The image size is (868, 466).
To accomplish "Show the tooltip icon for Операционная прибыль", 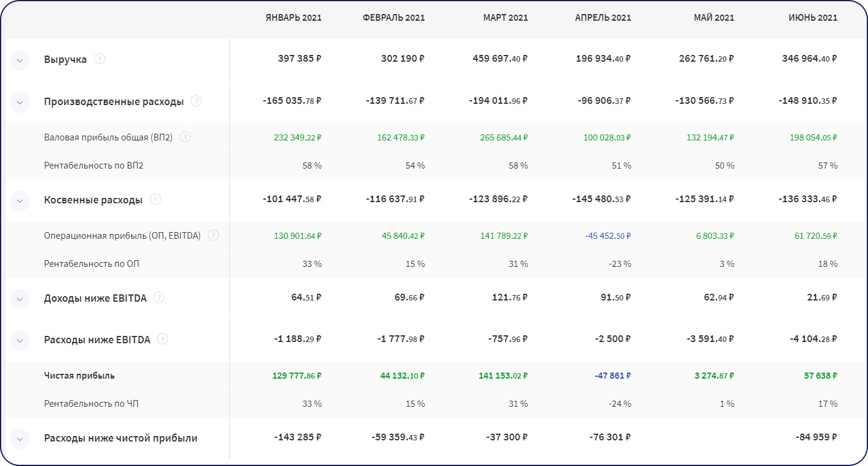I will (x=213, y=235).
